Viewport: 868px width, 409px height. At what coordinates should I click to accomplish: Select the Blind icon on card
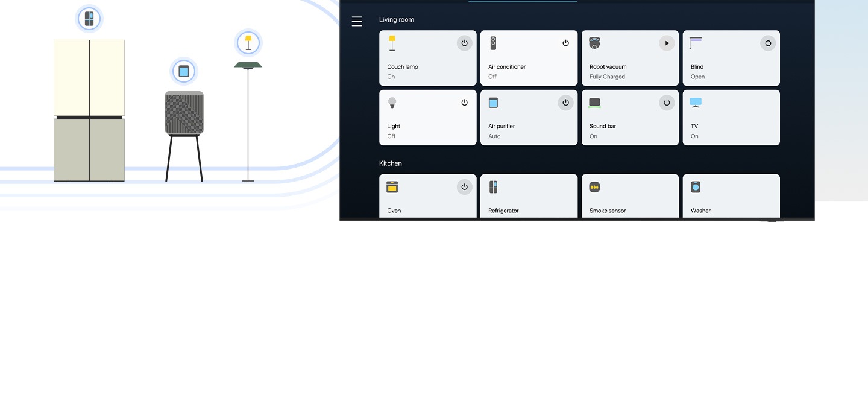pos(696,43)
